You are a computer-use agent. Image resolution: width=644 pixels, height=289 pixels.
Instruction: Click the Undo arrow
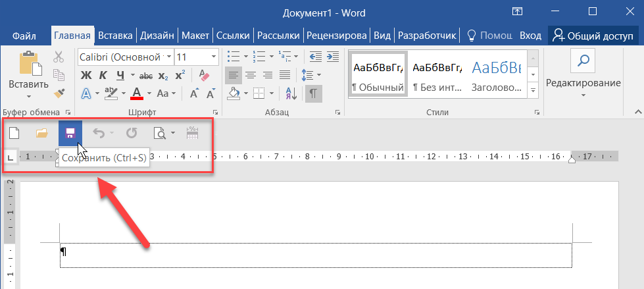99,133
